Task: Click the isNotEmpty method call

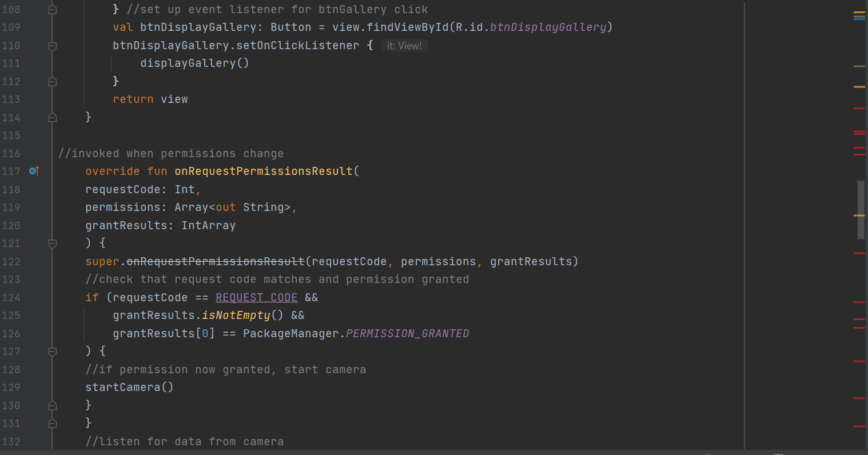Action: (236, 315)
